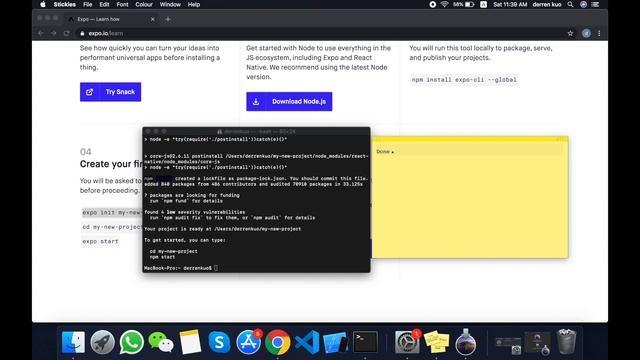Viewport: 640px width, 360px height.
Task: Open Skype from the Dock
Action: click(219, 342)
